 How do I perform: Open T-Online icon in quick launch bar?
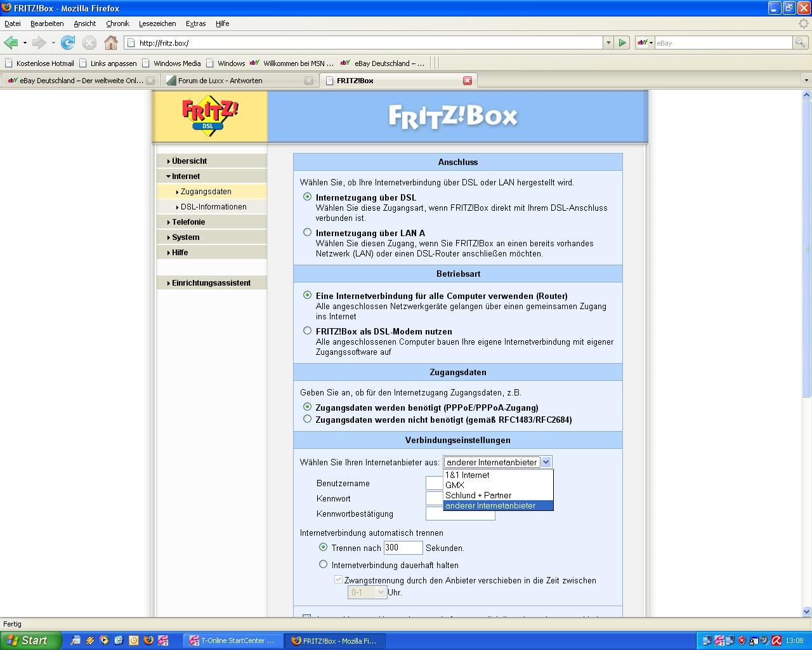coord(162,640)
